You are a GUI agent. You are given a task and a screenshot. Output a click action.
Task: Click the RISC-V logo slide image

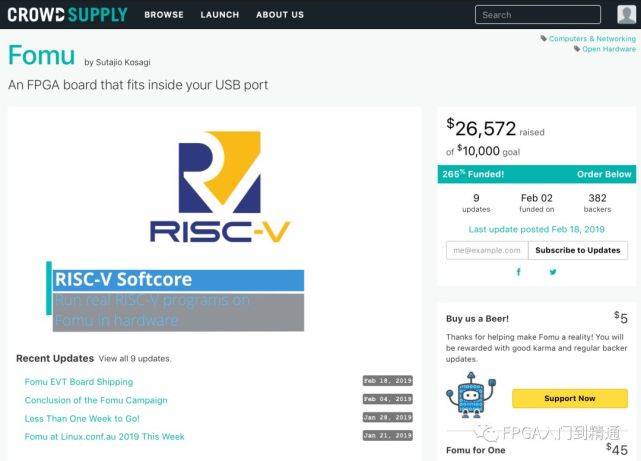coord(220,187)
